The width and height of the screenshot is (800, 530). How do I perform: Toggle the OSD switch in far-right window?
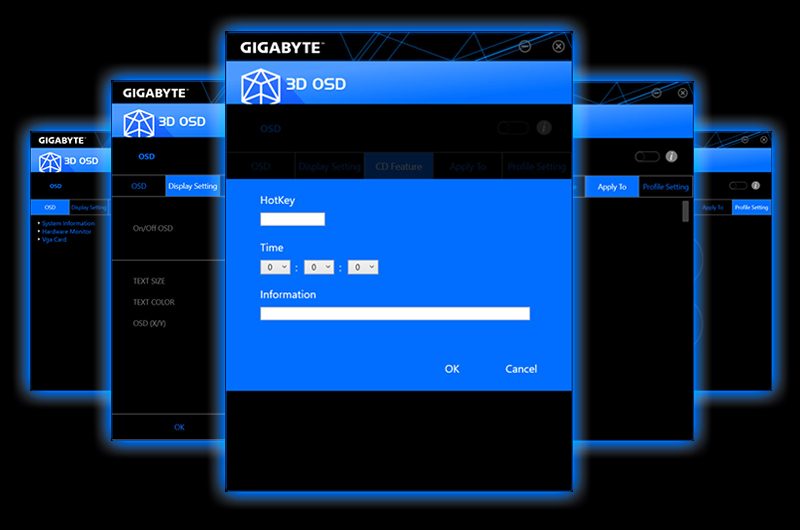[x=738, y=186]
